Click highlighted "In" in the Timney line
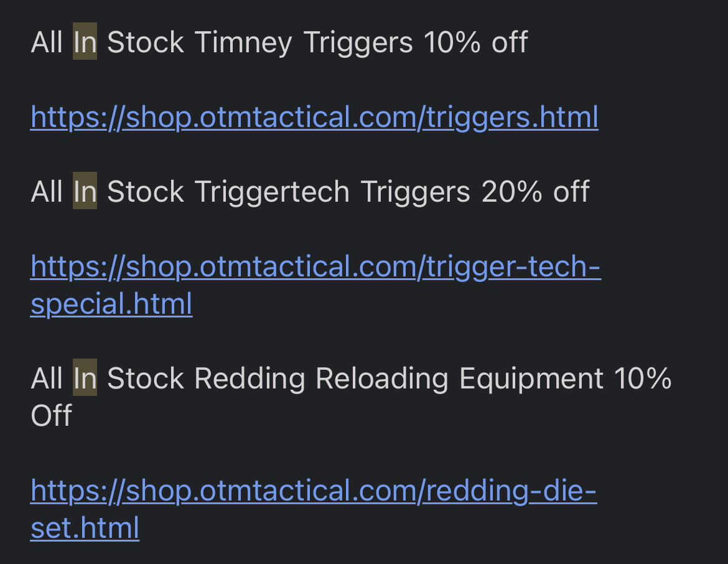The width and height of the screenshot is (728, 564). [x=85, y=42]
